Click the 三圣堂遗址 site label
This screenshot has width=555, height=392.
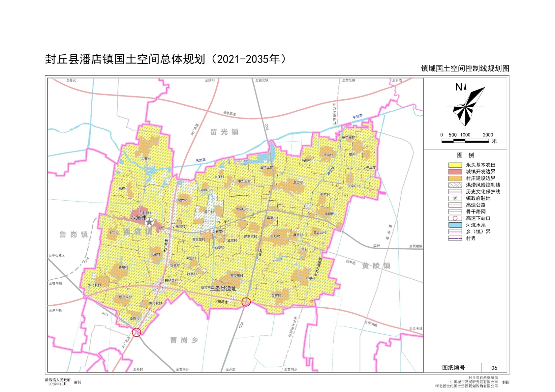click(223, 289)
